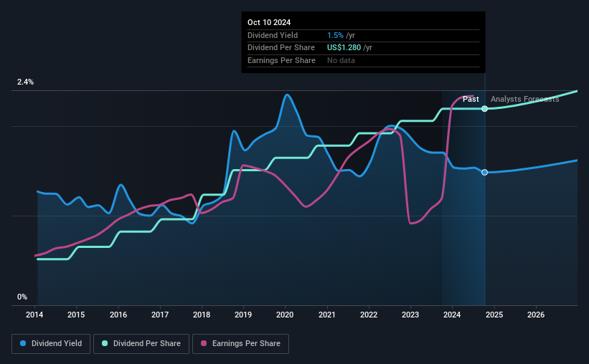The image size is (589, 364).
Task: Click the 2021 x-axis label
Action: pyautogui.click(x=327, y=315)
